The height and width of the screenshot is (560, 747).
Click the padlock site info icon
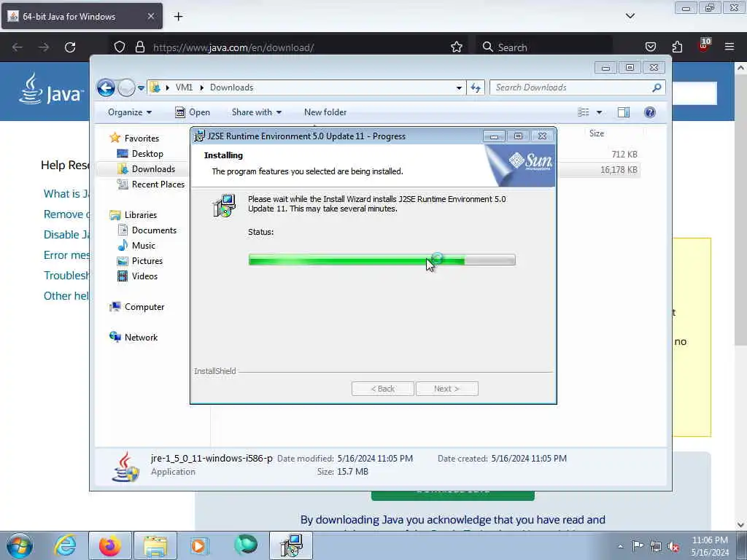[139, 47]
